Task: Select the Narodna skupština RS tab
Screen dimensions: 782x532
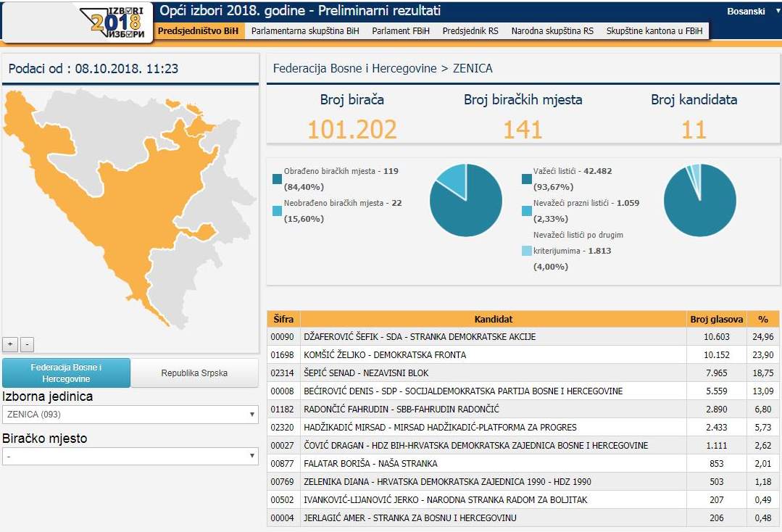Action: 552,31
